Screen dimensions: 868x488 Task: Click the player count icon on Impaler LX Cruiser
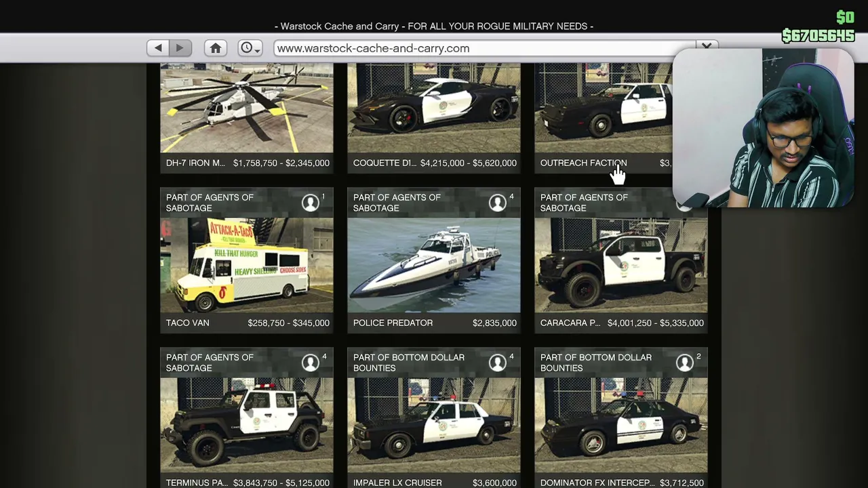[x=498, y=363]
